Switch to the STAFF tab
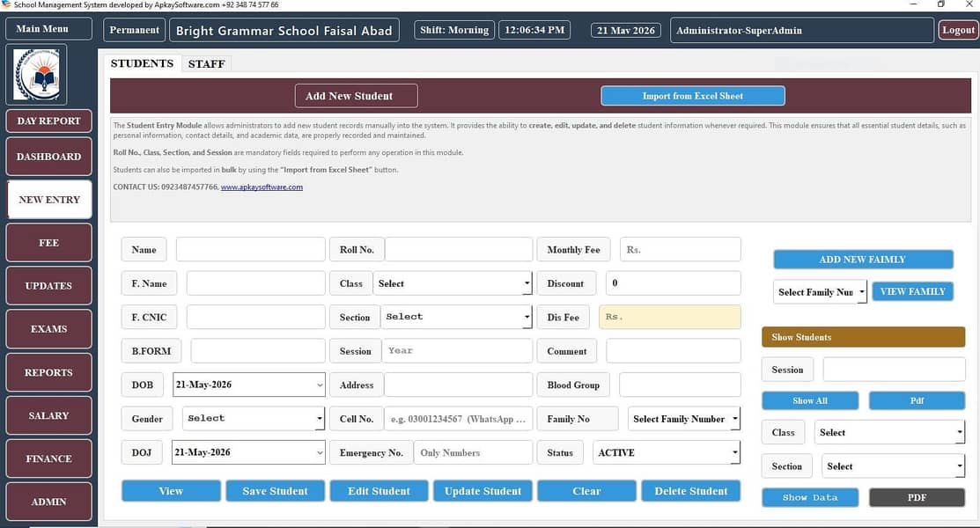The height and width of the screenshot is (528, 980). pyautogui.click(x=206, y=63)
